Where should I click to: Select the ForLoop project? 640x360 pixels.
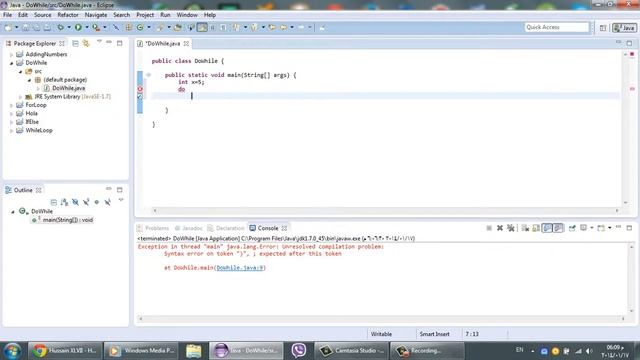[x=36, y=105]
